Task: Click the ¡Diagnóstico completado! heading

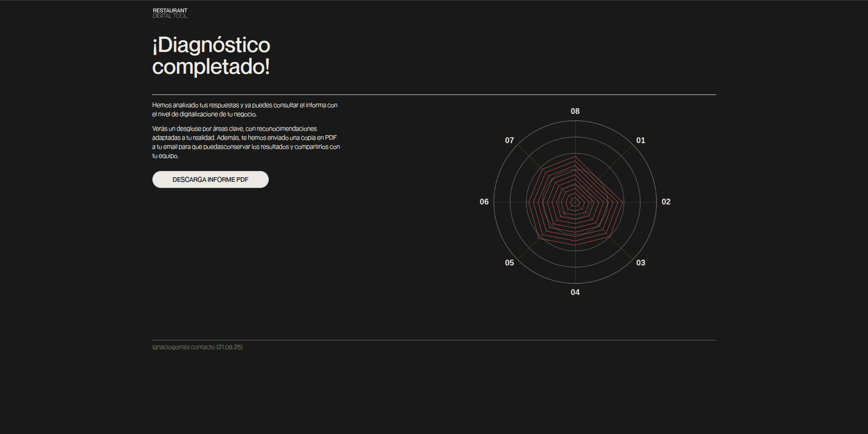Action: point(211,56)
